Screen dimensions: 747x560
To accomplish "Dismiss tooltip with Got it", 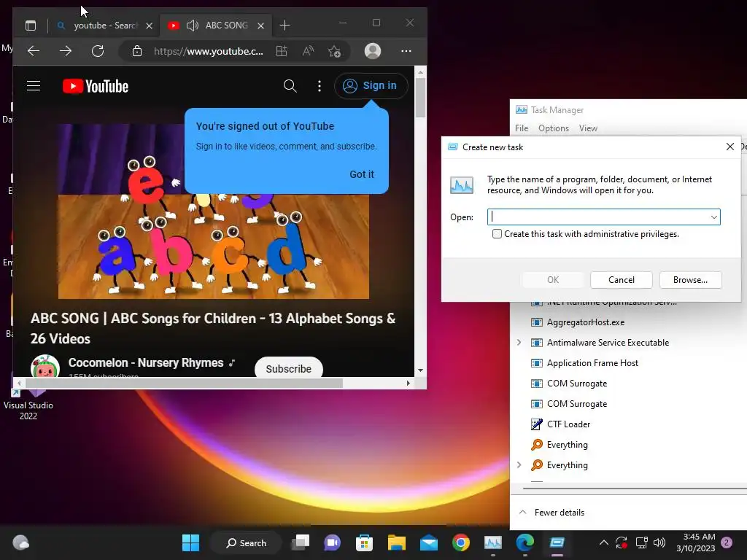I will coord(362,174).
